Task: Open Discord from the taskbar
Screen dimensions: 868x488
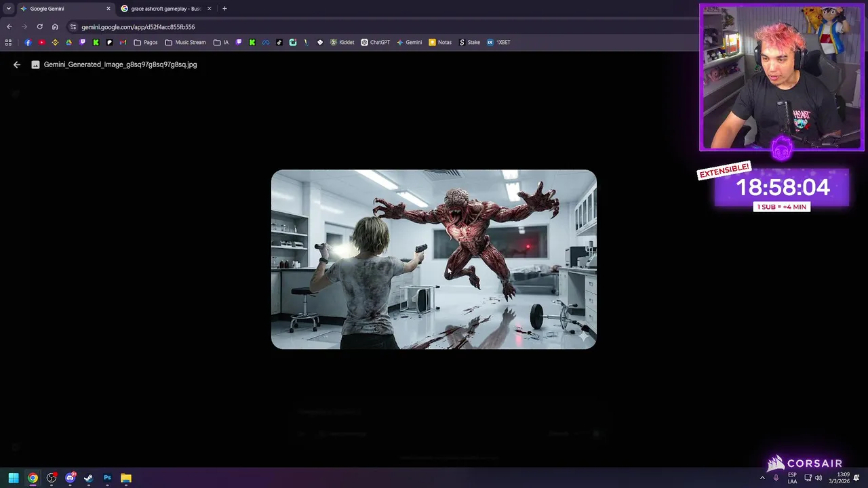Action: pos(70,478)
